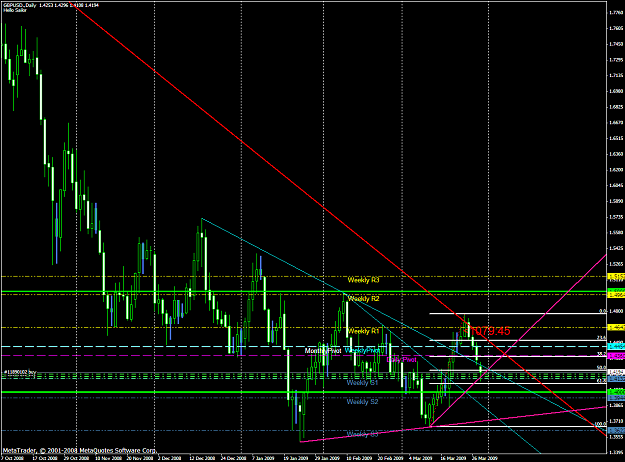Click the "Weekly R3" pivot label
Image resolution: width=625 pixels, height=462 pixels.
[363, 280]
